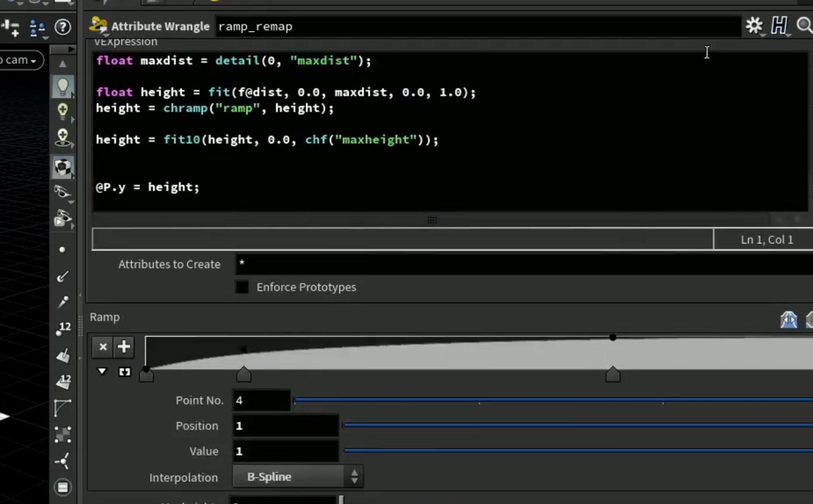Click the ramp Value slider track
This screenshot has width=813, height=504.
point(578,450)
